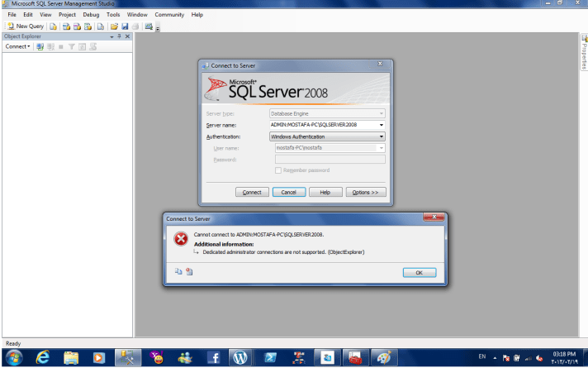Toggle auto-hide pin on Object Explorer panel
Screen dimensions: 588x368
119,36
